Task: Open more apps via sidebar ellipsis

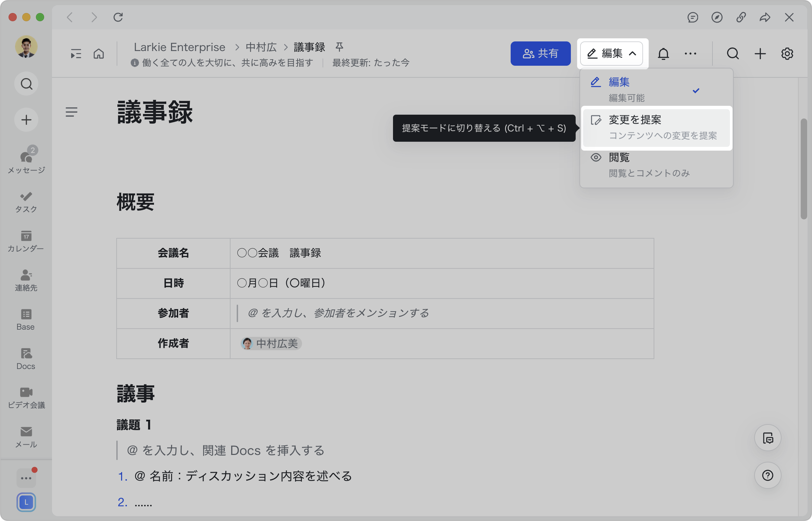Action: click(26, 477)
